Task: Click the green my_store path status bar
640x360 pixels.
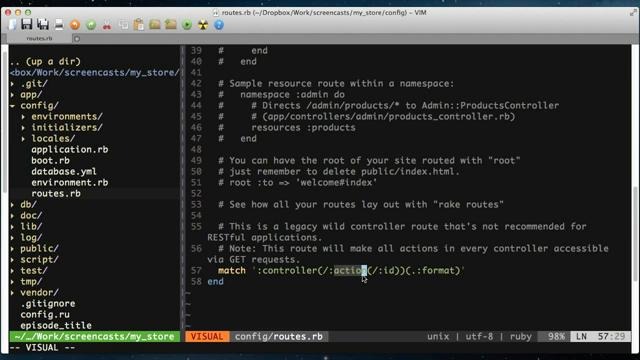Action: point(94,337)
